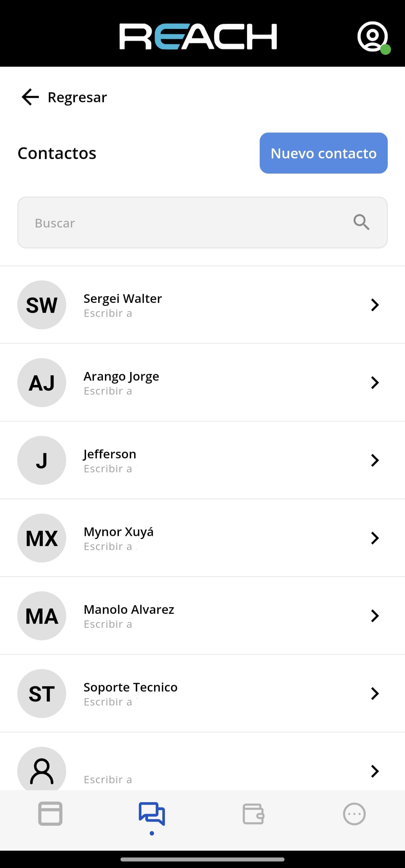Open the Jefferson contact row

[202, 460]
